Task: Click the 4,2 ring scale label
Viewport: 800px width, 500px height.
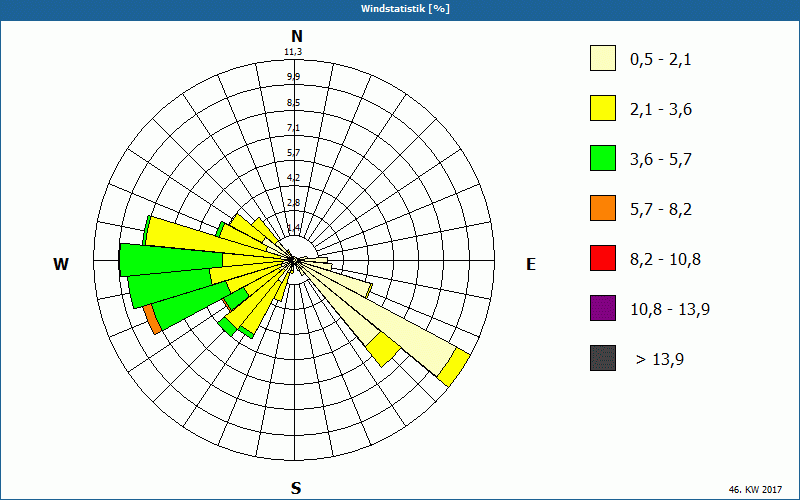Action: (x=293, y=178)
